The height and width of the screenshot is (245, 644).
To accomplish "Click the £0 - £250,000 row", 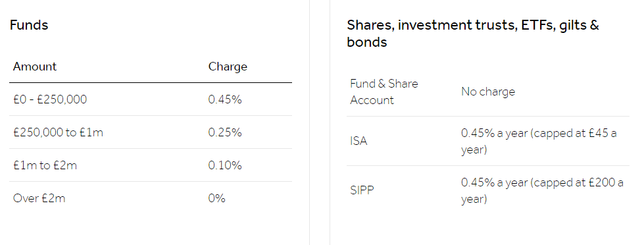I will (x=151, y=99).
